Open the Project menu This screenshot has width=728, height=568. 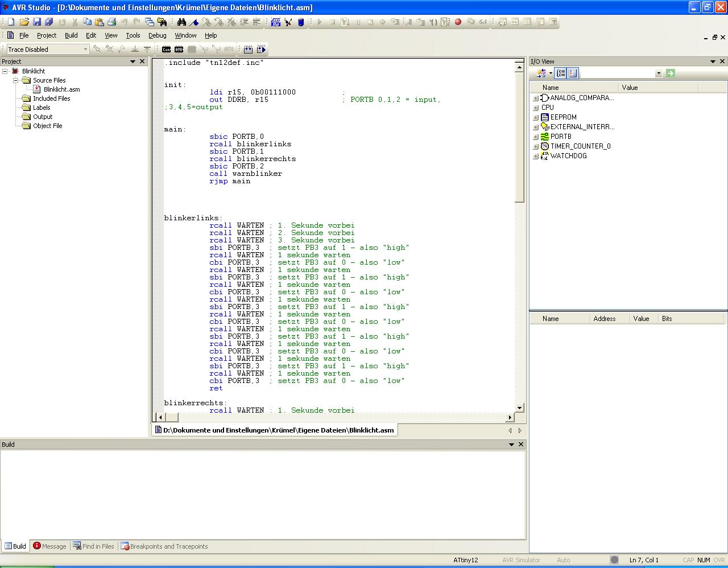click(47, 35)
